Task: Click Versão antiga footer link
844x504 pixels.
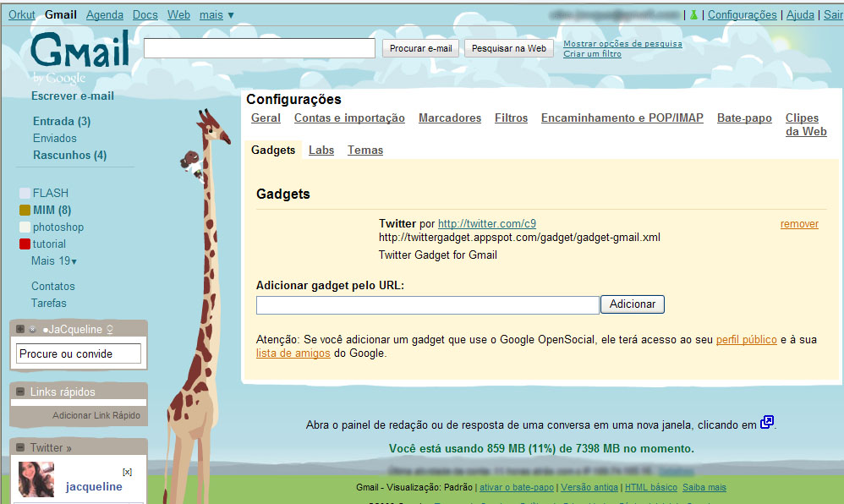Action: click(x=589, y=487)
